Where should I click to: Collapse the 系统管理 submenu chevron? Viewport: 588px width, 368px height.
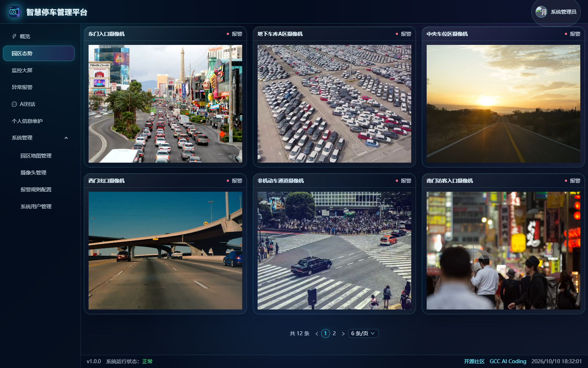pos(66,138)
